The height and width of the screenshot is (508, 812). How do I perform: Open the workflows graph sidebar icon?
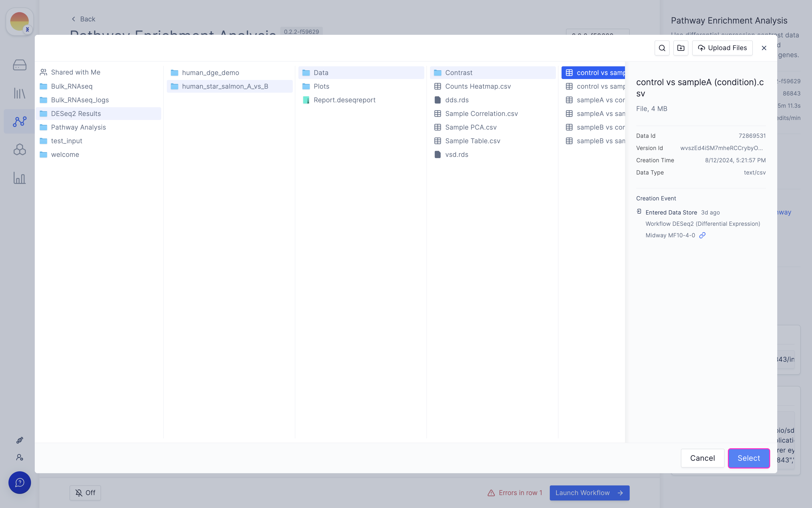pos(19,121)
